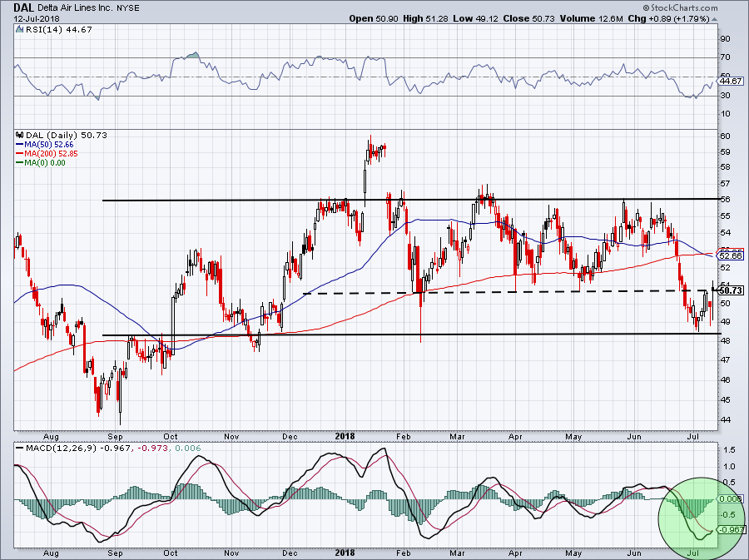This screenshot has height=560, width=749.
Task: Click the Dec label under the price chart
Action: (290, 436)
